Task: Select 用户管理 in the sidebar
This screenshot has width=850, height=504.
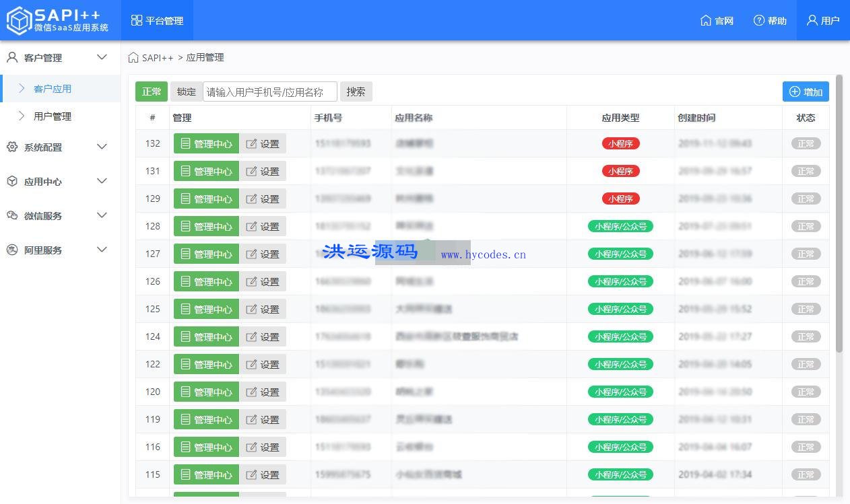Action: [60, 116]
